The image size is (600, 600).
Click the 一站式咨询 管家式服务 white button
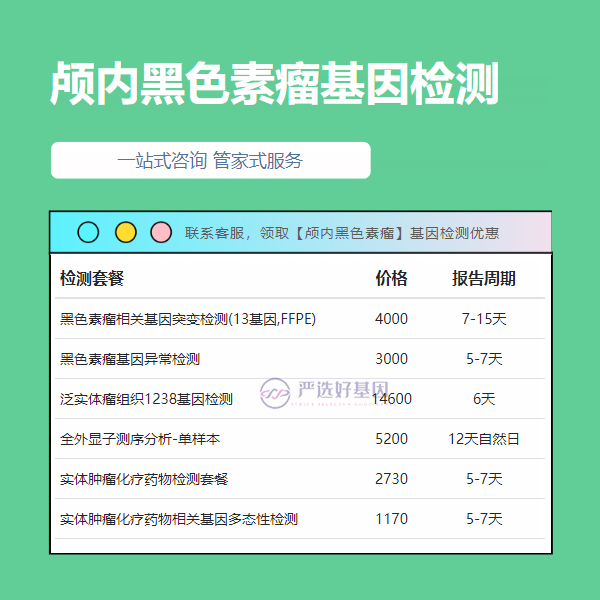(x=211, y=160)
